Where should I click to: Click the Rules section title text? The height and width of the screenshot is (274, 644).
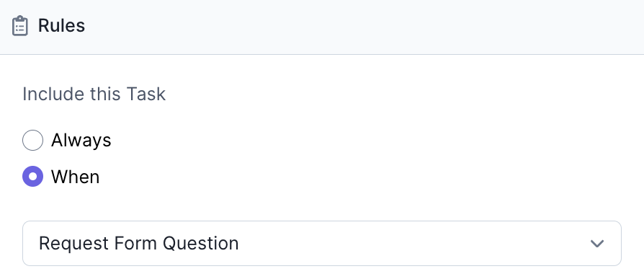click(62, 26)
